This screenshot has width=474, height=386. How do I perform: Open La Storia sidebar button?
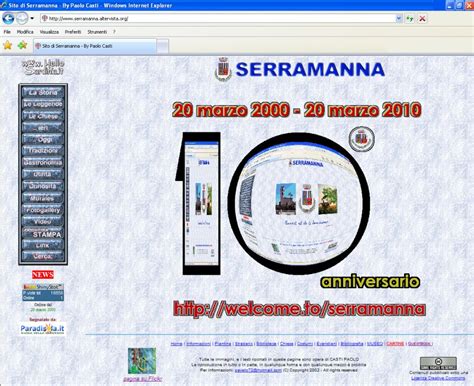[x=43, y=92]
